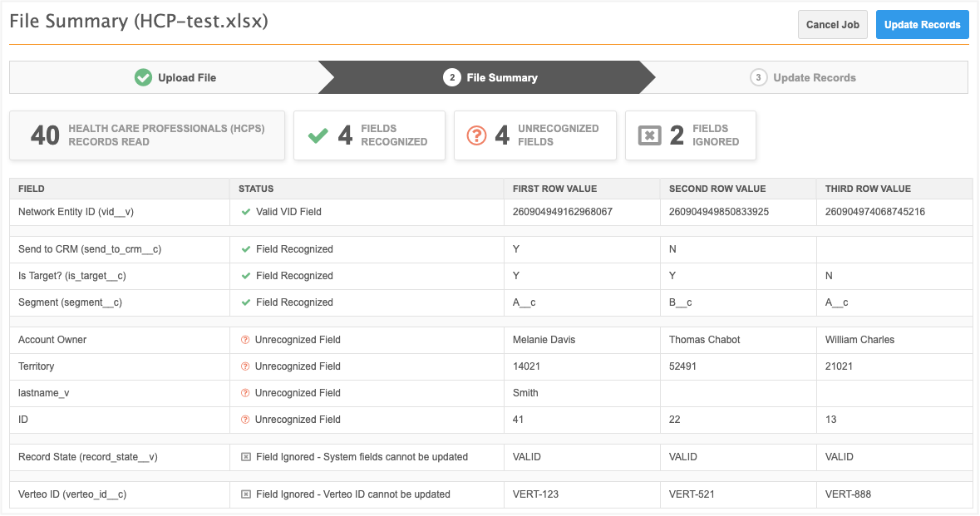Click the Network Entity ID field name
Viewport: 980px width, 516px height.
(76, 212)
